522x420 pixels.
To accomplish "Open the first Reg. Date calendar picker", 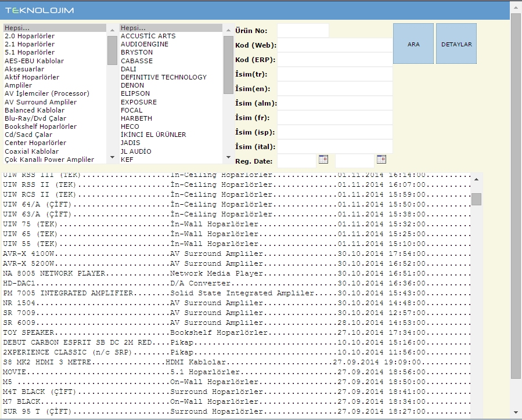I will (x=323, y=160).
